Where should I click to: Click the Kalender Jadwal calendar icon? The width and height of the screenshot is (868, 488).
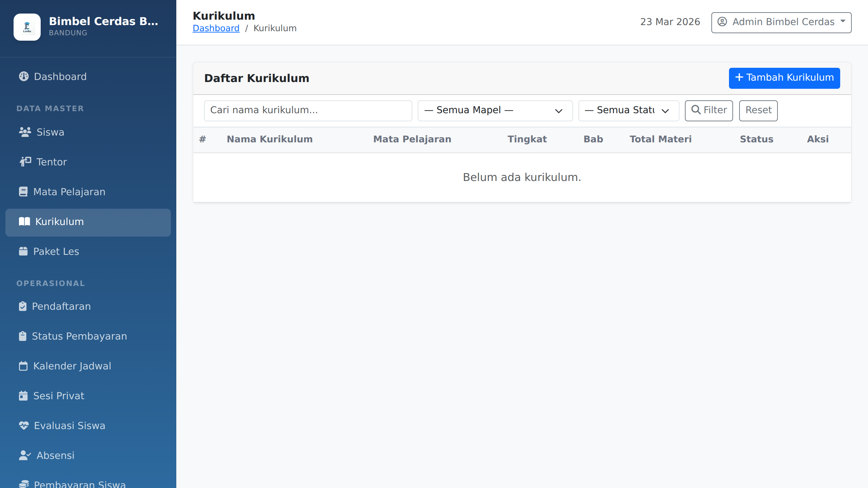click(23, 366)
